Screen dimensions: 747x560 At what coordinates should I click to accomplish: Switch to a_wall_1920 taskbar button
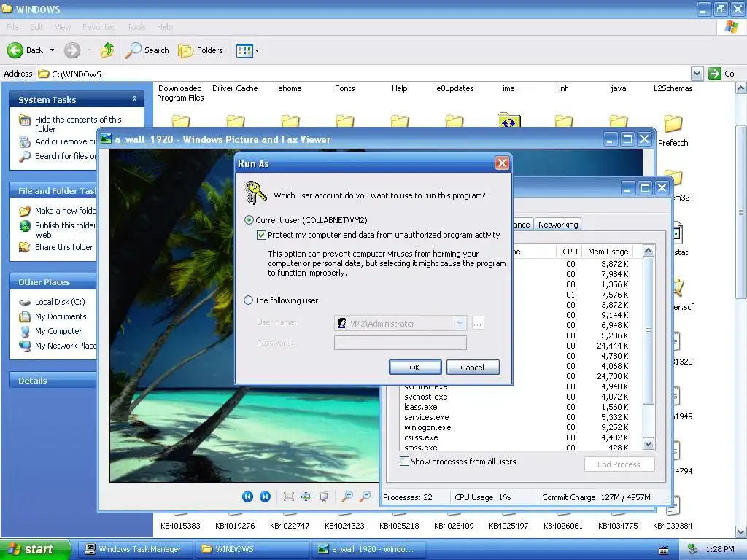pyautogui.click(x=368, y=549)
